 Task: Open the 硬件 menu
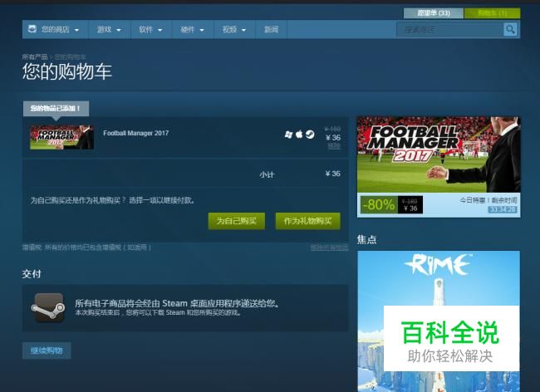pos(193,29)
